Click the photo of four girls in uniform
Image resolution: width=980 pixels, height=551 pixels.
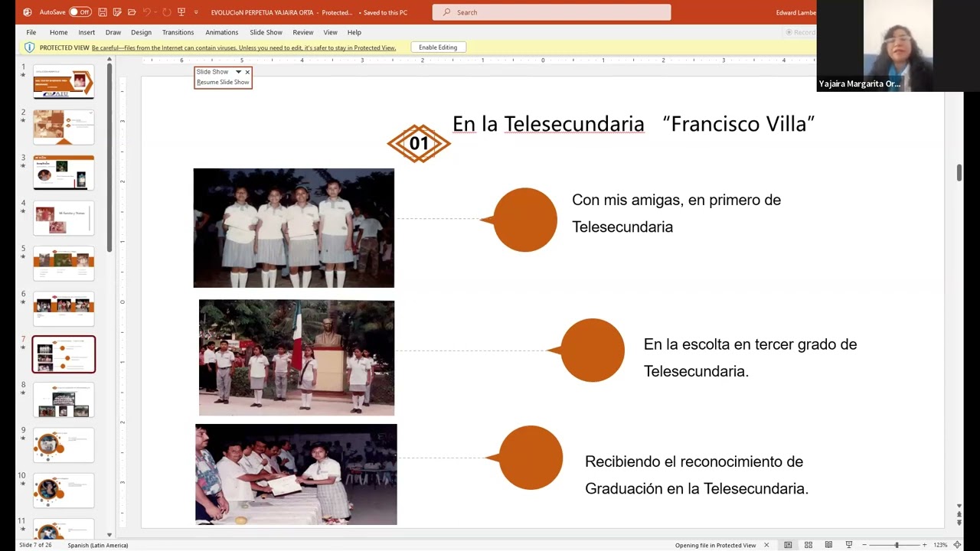point(294,228)
